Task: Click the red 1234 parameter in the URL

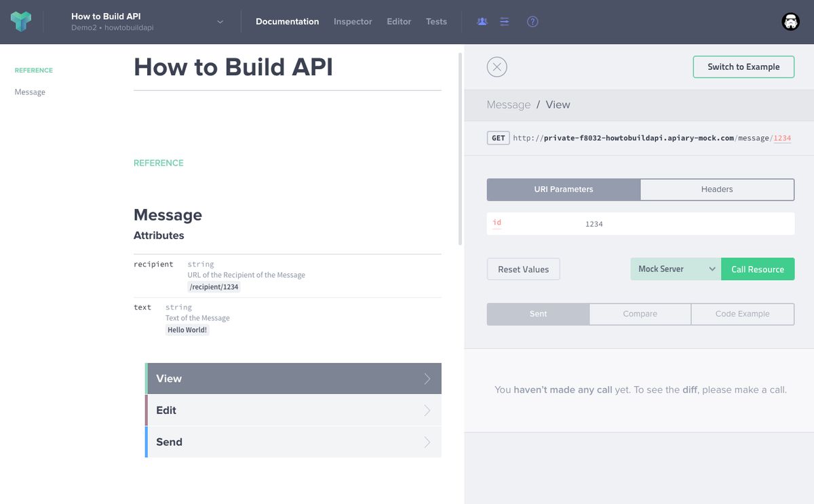Action: [782, 138]
